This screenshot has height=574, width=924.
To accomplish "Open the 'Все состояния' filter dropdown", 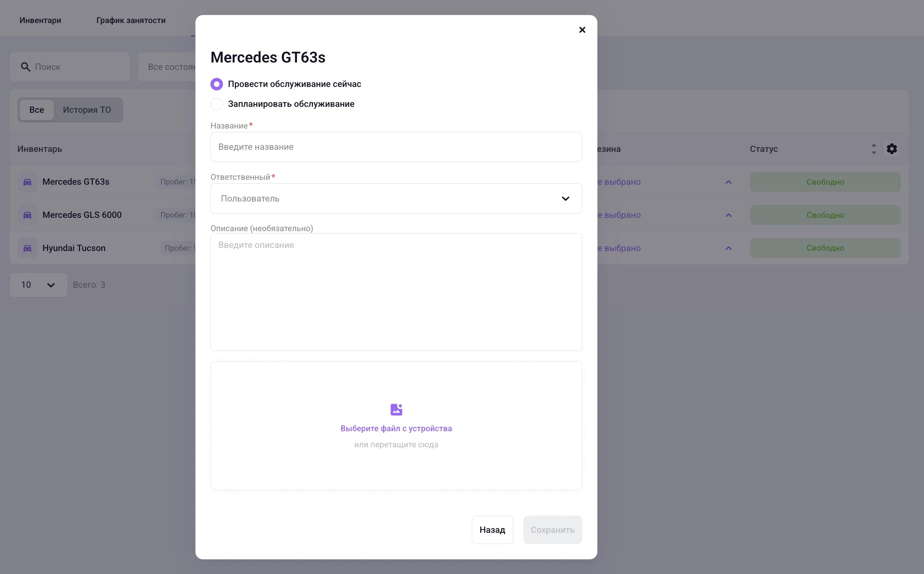I will click(x=167, y=67).
